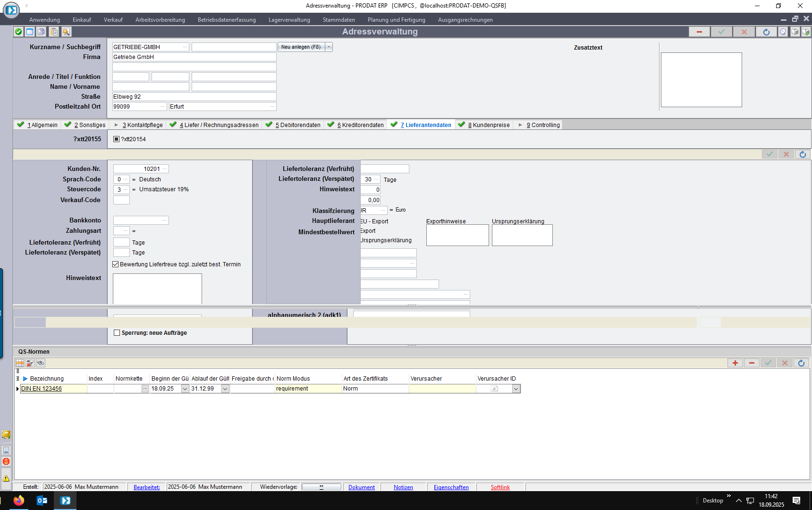The image size is (812, 510).
Task: Open the Beginn der Gültigkeit date dropdown
Action: (x=185, y=389)
